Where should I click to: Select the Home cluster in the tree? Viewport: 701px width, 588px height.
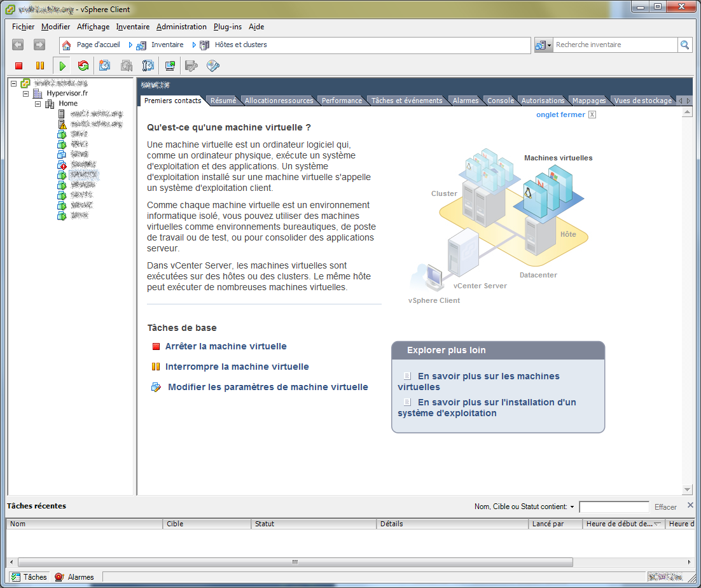click(x=68, y=104)
